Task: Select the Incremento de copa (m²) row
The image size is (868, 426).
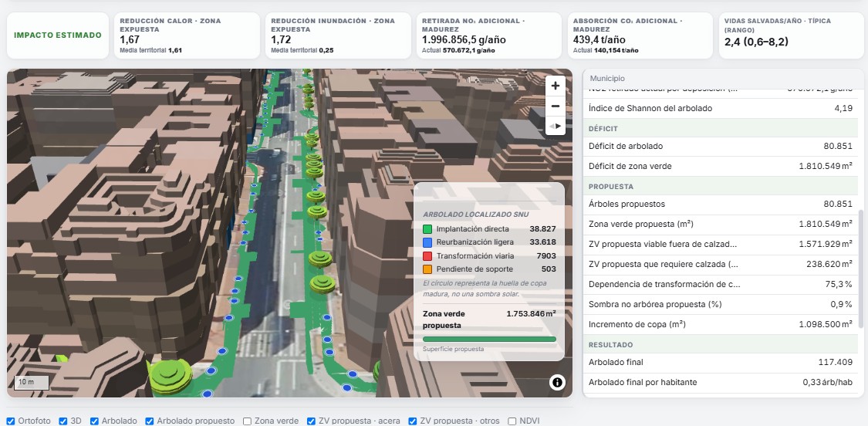Action: pos(721,324)
